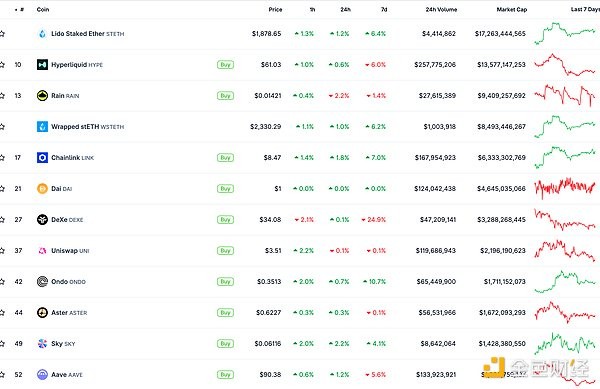
Task: Sort by Market Cap column header
Action: tap(512, 10)
